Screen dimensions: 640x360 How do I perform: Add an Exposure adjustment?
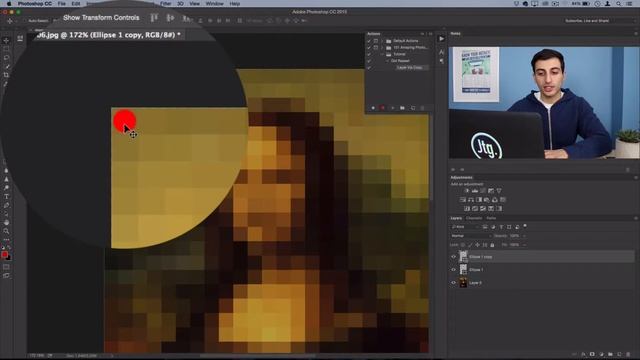pyautogui.click(x=491, y=191)
